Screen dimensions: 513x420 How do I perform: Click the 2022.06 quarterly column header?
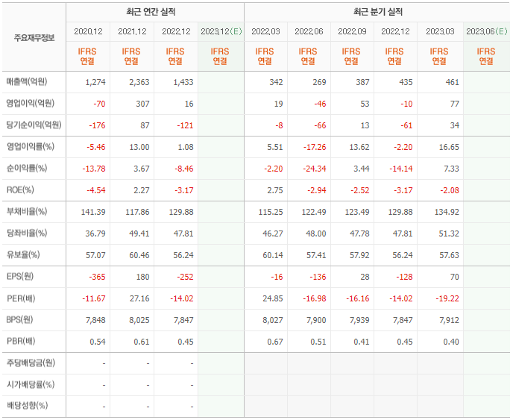coord(309,31)
